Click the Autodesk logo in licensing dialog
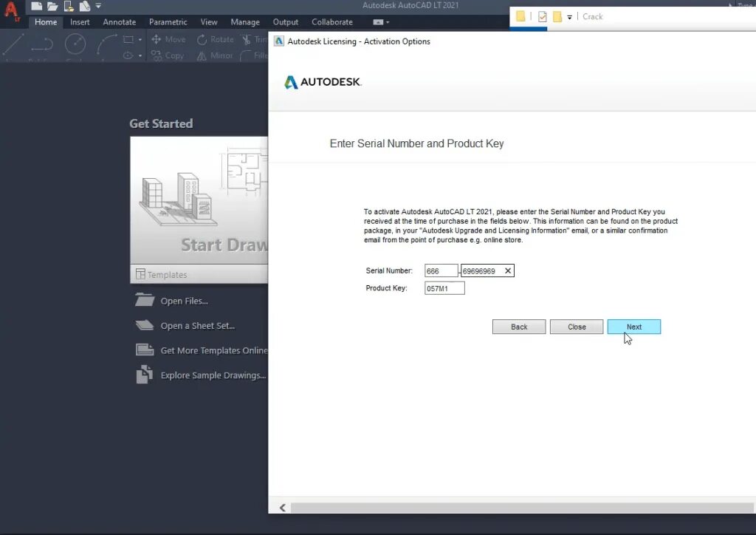The height and width of the screenshot is (535, 756). tap(323, 82)
